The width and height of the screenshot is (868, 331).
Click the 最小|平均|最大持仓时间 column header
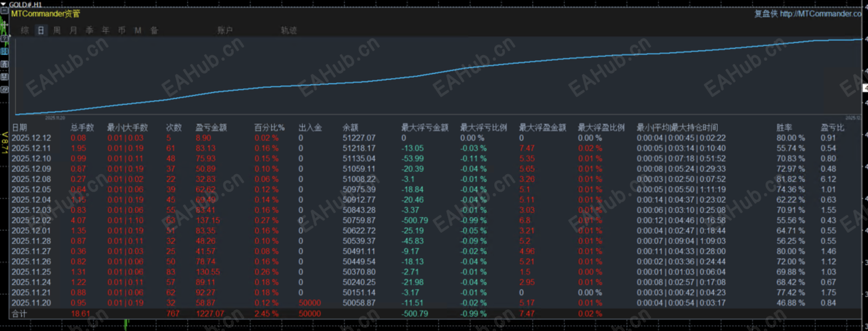pos(677,128)
